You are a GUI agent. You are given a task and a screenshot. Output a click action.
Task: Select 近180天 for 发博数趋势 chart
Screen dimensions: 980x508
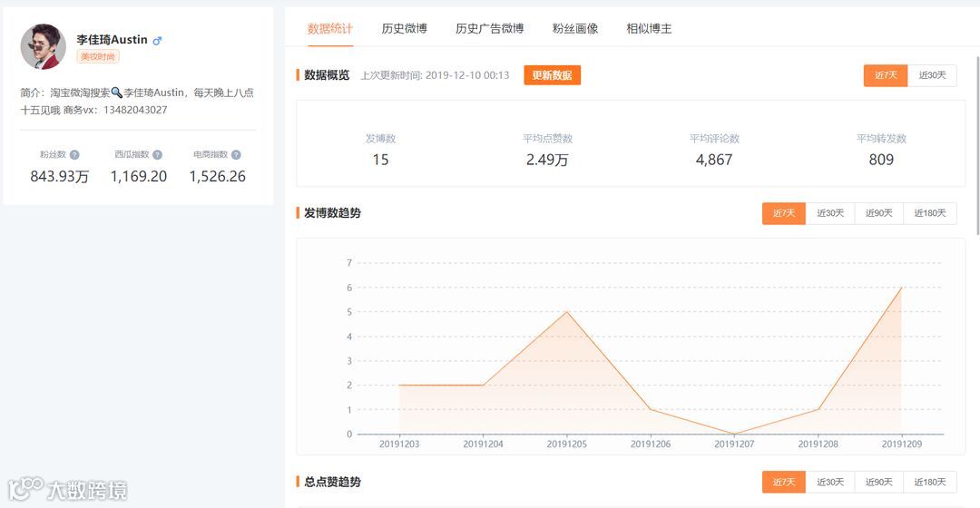[930, 214]
